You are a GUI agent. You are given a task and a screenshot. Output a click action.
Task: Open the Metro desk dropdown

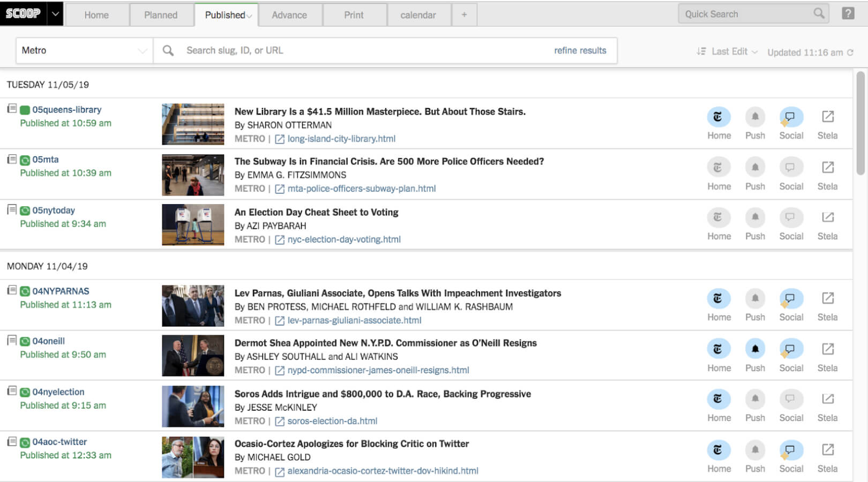(x=84, y=50)
